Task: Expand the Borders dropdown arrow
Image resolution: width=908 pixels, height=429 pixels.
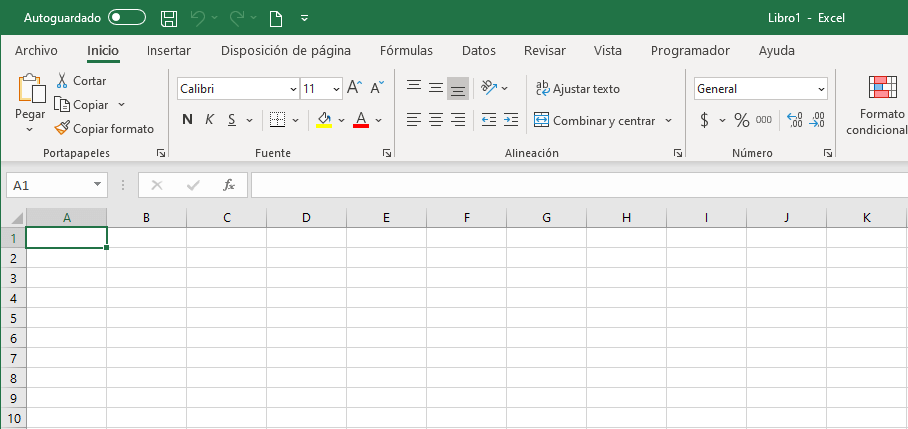Action: pos(295,120)
